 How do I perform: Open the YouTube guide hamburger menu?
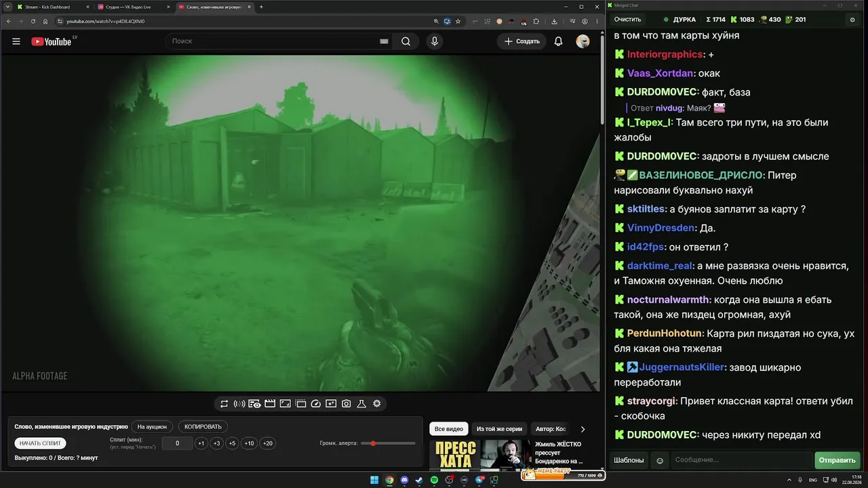point(16,41)
